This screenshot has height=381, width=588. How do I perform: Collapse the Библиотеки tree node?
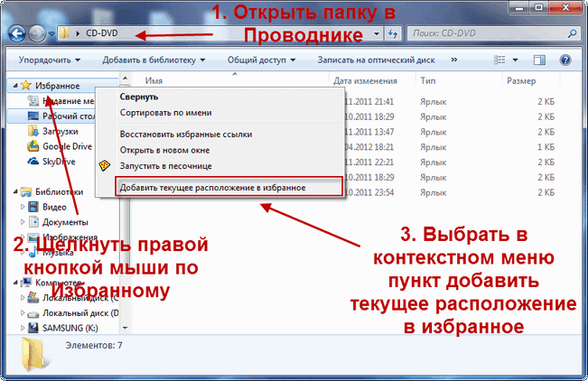[x=15, y=192]
